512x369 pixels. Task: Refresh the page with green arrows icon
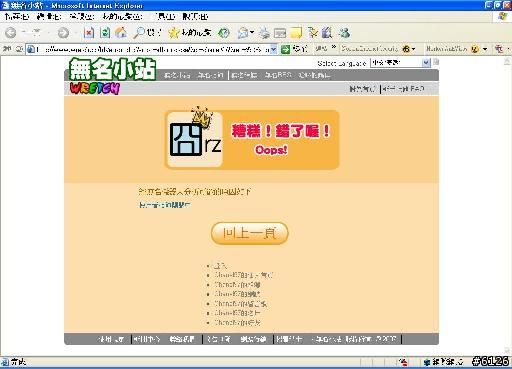point(105,33)
